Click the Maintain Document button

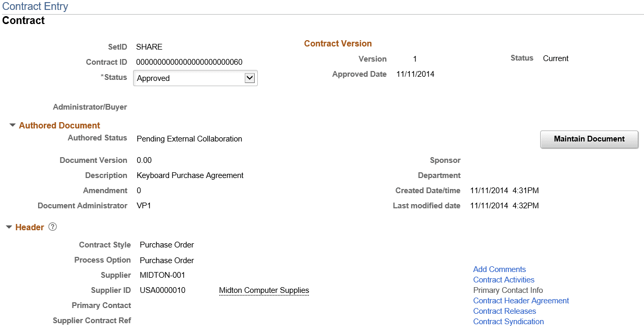tap(589, 139)
